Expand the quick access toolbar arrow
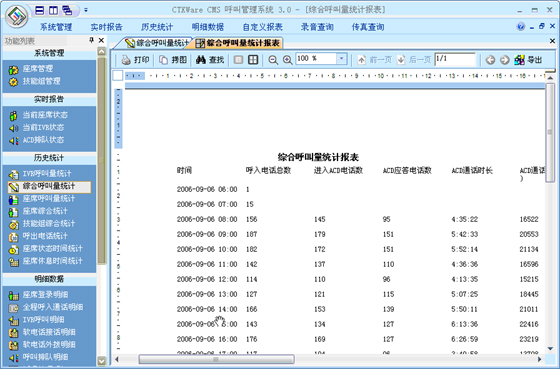 pyautogui.click(x=86, y=10)
